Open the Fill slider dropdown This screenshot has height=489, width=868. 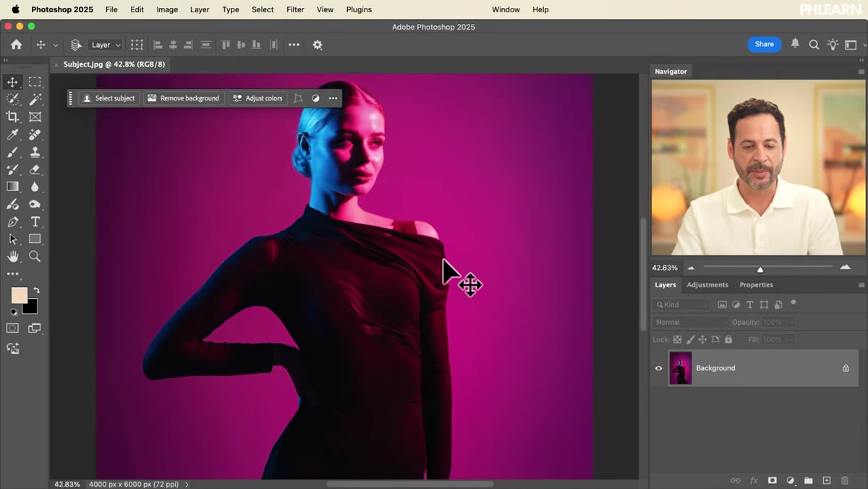[x=790, y=339]
